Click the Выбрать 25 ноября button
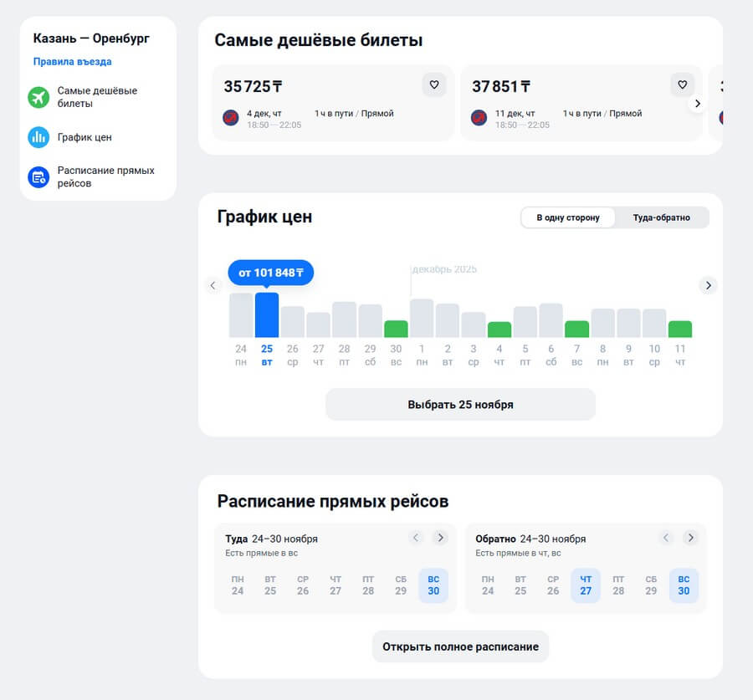Viewport: 753px width, 700px height. (x=460, y=405)
